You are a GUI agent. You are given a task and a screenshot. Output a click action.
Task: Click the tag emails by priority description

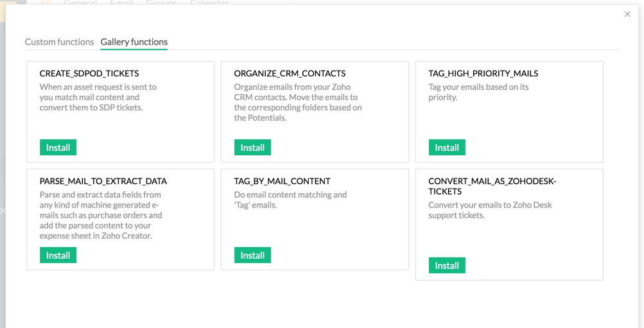(x=478, y=92)
